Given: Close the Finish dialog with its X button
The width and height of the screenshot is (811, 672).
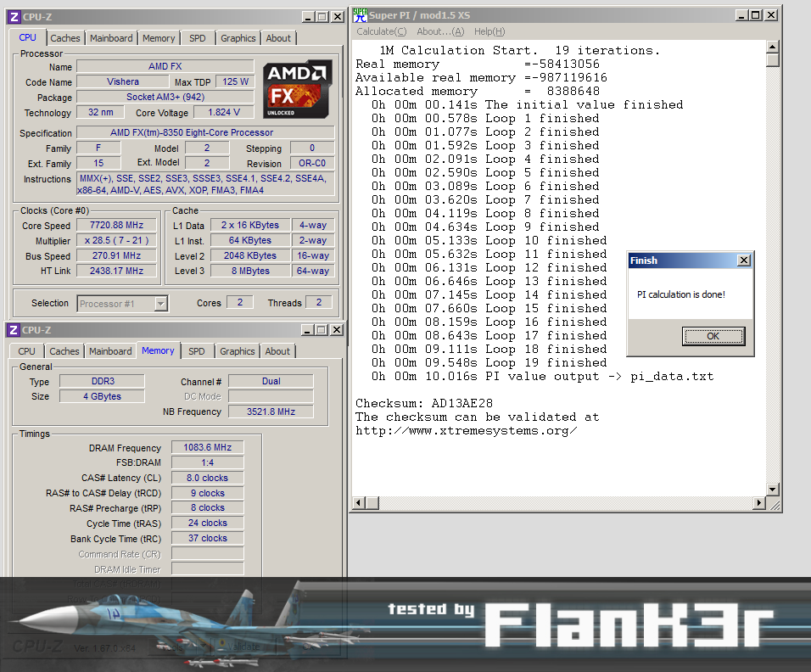Looking at the screenshot, I should (x=744, y=260).
